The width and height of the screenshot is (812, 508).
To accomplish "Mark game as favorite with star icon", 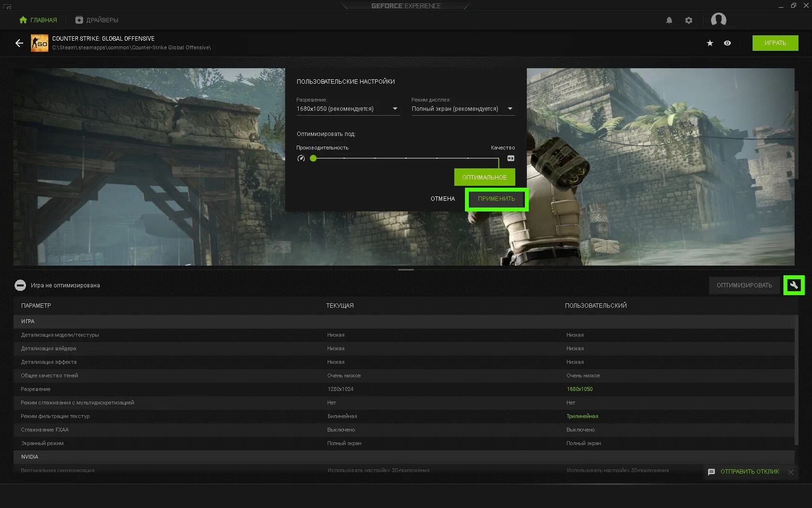I will pos(710,43).
